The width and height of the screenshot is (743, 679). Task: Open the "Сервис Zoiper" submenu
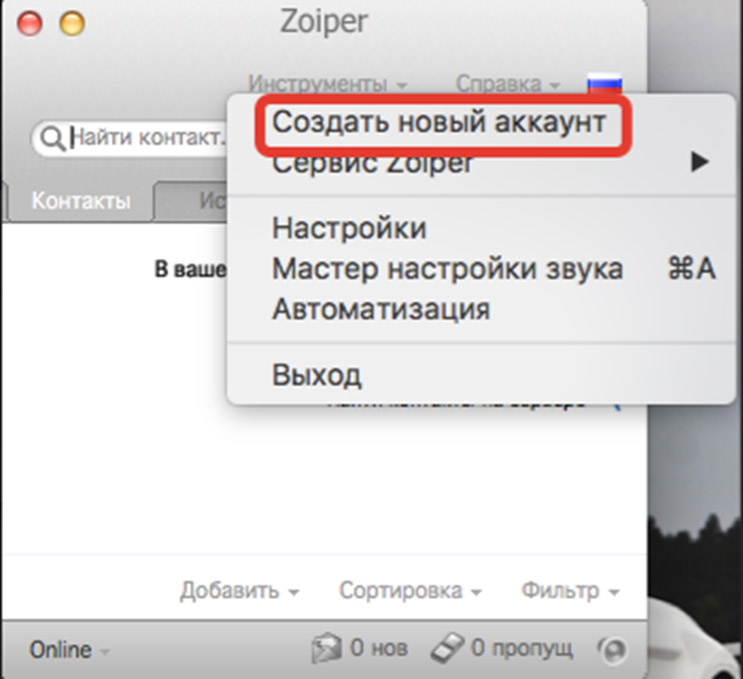point(481,163)
